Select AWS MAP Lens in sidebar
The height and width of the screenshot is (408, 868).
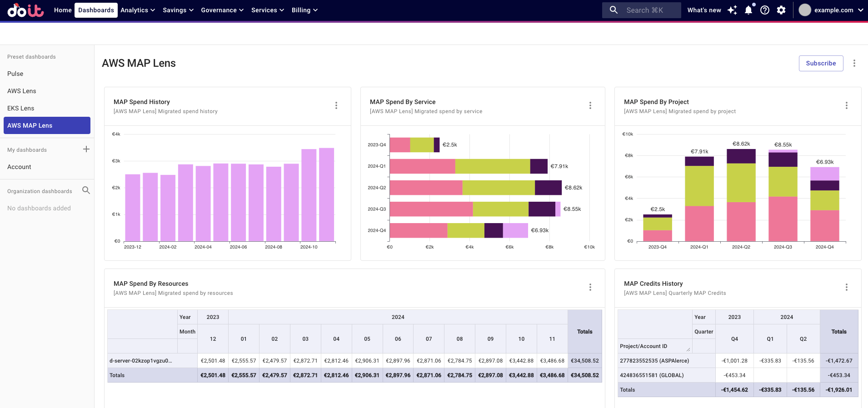click(x=47, y=125)
